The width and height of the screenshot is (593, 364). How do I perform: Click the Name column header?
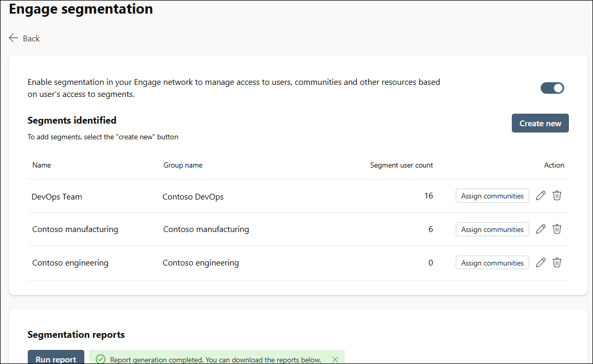pos(41,165)
